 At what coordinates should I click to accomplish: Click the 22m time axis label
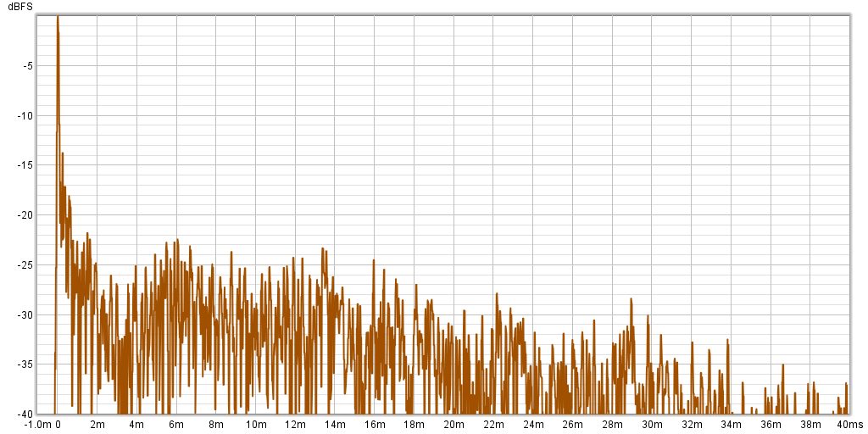[493, 426]
